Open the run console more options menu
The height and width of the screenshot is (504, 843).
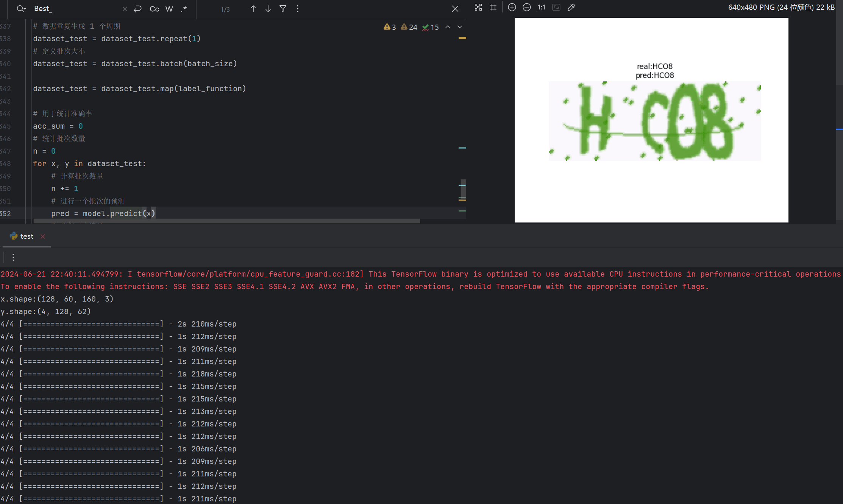pyautogui.click(x=13, y=257)
